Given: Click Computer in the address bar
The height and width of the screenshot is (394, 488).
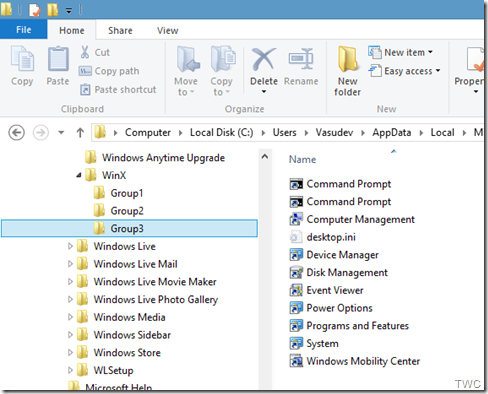Looking at the screenshot, I should [x=148, y=133].
